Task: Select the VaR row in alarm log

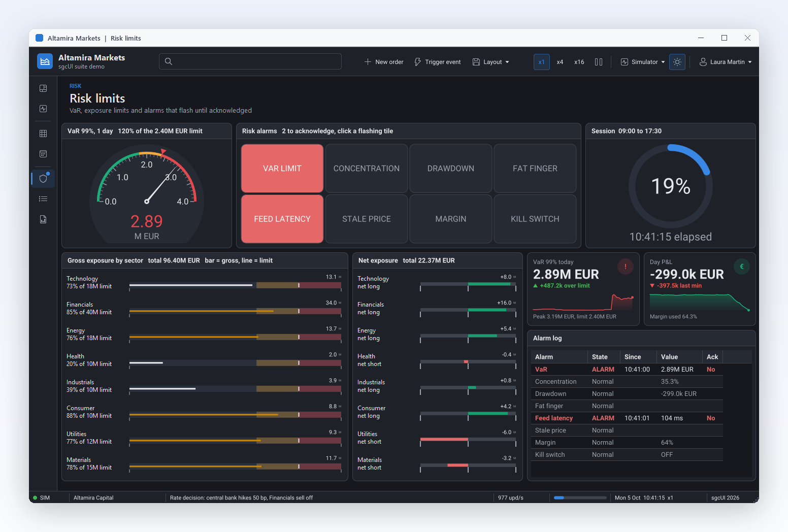Action: (627, 370)
